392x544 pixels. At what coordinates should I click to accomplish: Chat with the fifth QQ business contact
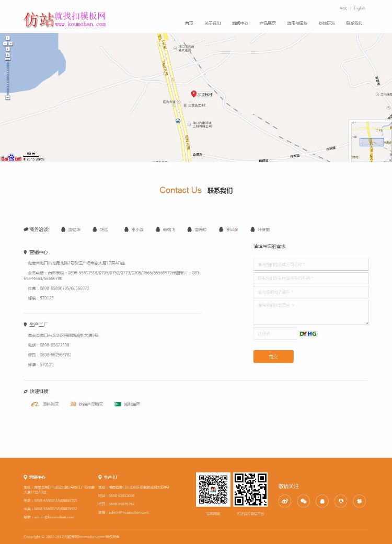tap(197, 230)
